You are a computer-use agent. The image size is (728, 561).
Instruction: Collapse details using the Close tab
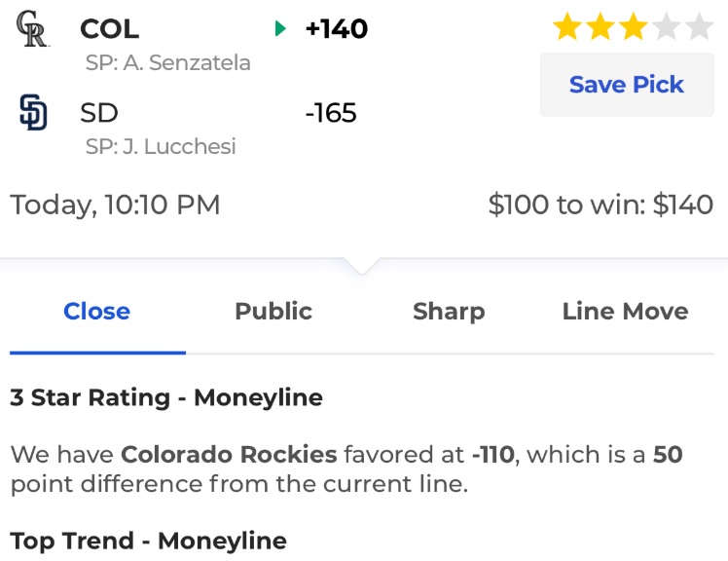tap(97, 312)
